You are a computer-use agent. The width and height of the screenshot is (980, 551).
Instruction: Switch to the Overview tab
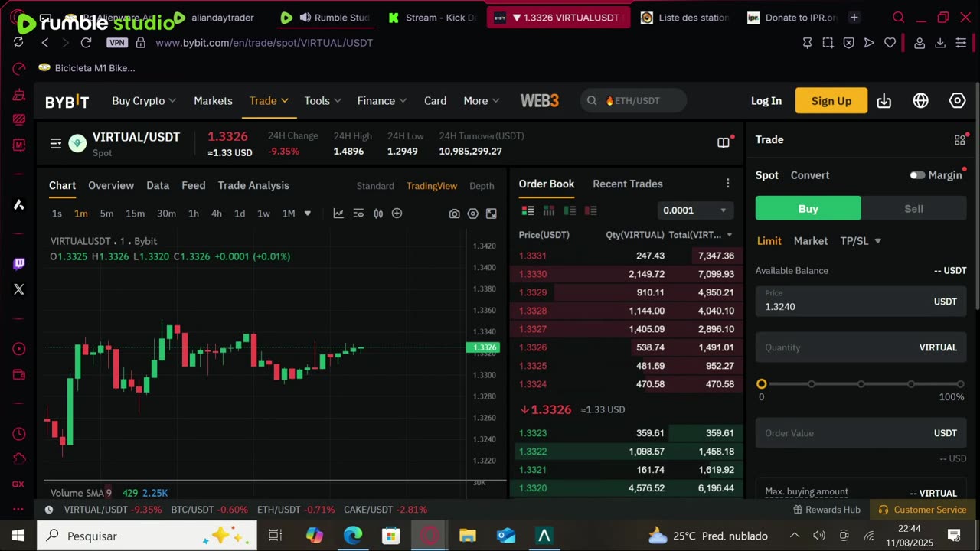click(111, 185)
